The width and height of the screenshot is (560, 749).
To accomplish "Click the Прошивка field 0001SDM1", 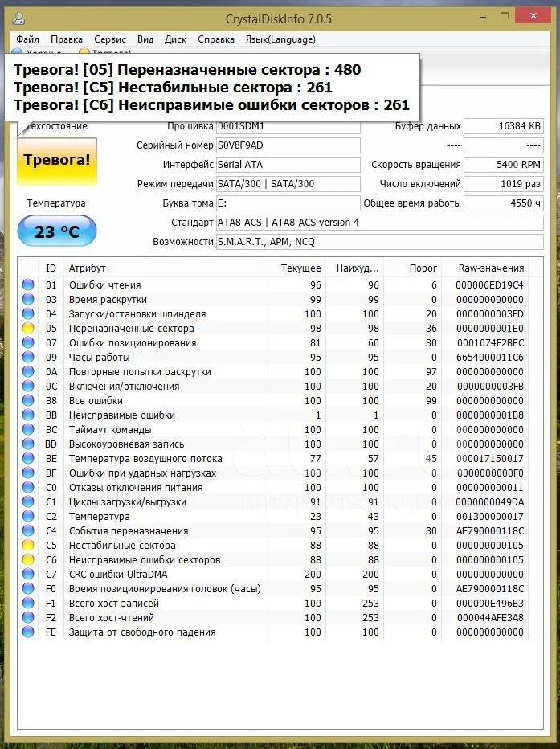I will coord(288,127).
